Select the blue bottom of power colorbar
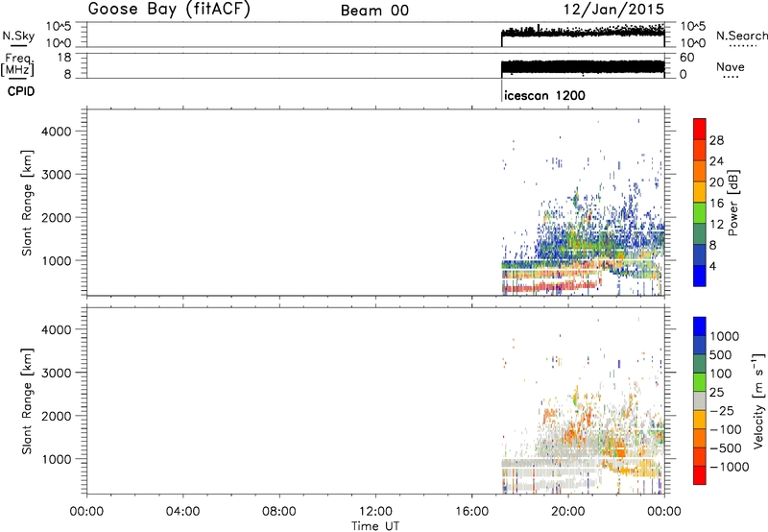768x532 pixels. click(x=700, y=276)
